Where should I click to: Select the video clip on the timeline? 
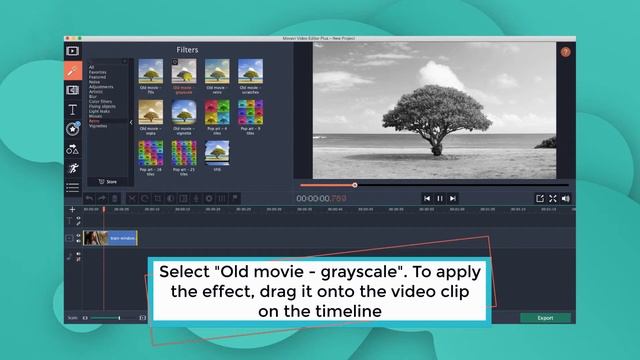(110, 238)
